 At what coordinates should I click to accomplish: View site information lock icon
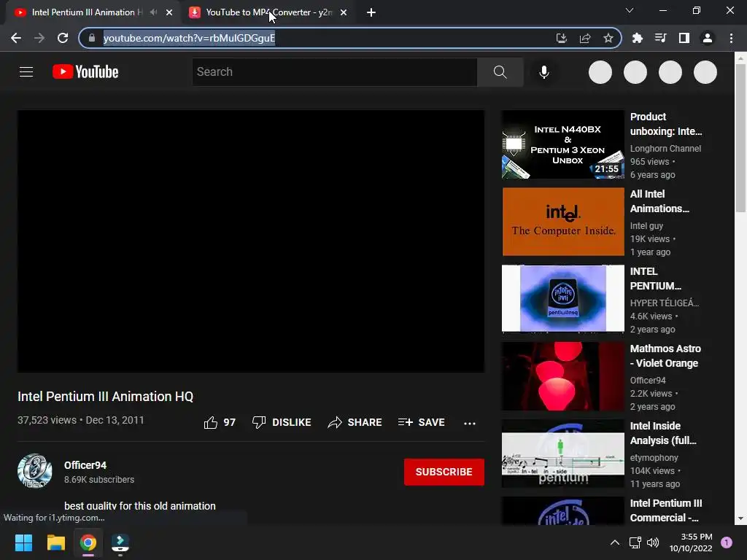[x=92, y=38]
